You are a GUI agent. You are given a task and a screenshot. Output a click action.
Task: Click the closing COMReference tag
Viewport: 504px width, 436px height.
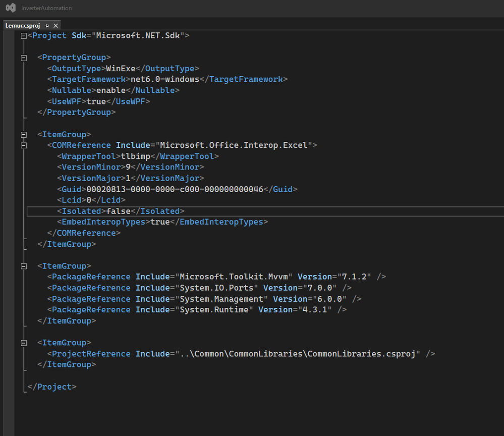coord(84,233)
